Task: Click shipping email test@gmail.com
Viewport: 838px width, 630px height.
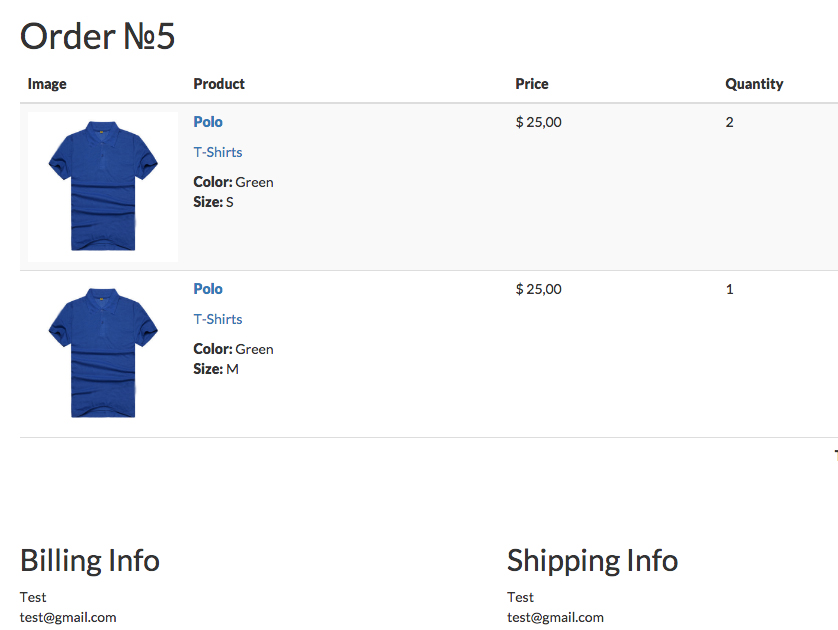Action: (x=555, y=618)
